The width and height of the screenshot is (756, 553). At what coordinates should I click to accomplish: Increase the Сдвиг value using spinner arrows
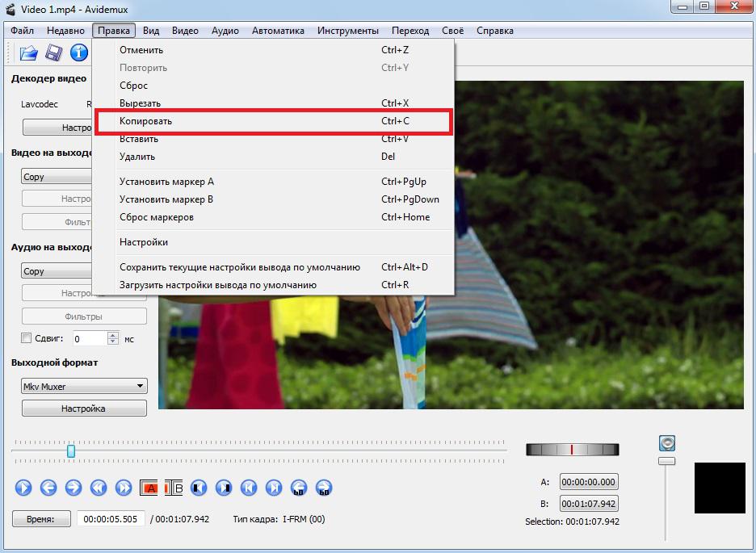coord(113,335)
